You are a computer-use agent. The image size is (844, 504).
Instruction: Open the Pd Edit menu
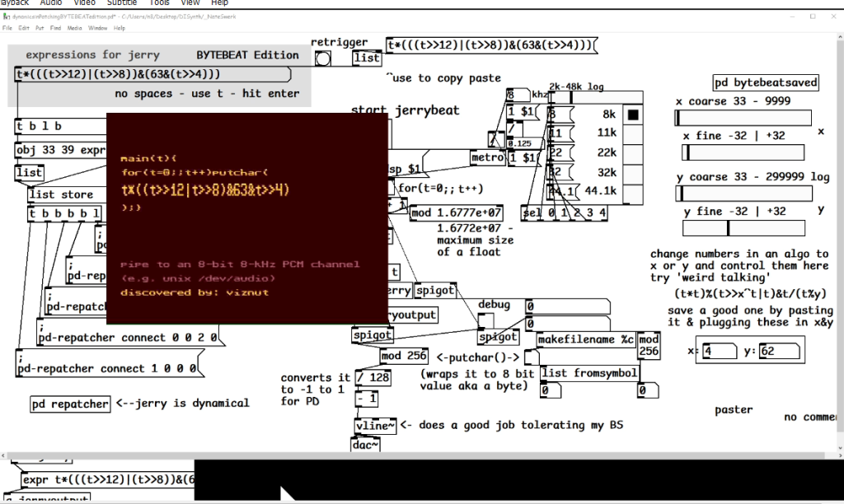click(24, 28)
